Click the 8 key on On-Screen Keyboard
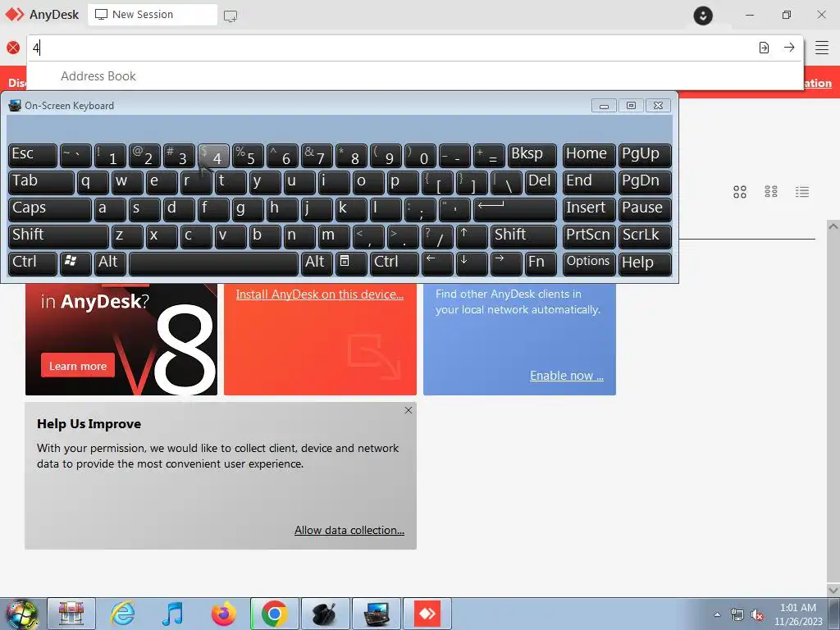Image resolution: width=840 pixels, height=630 pixels. [351, 155]
